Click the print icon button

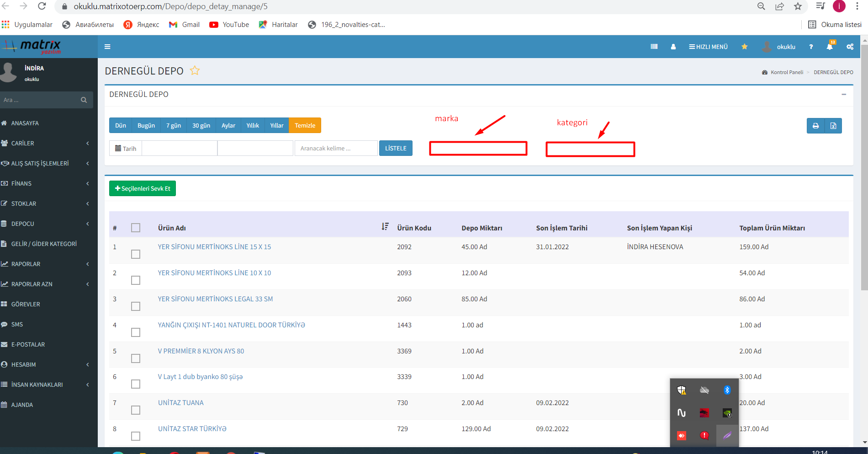tap(815, 126)
